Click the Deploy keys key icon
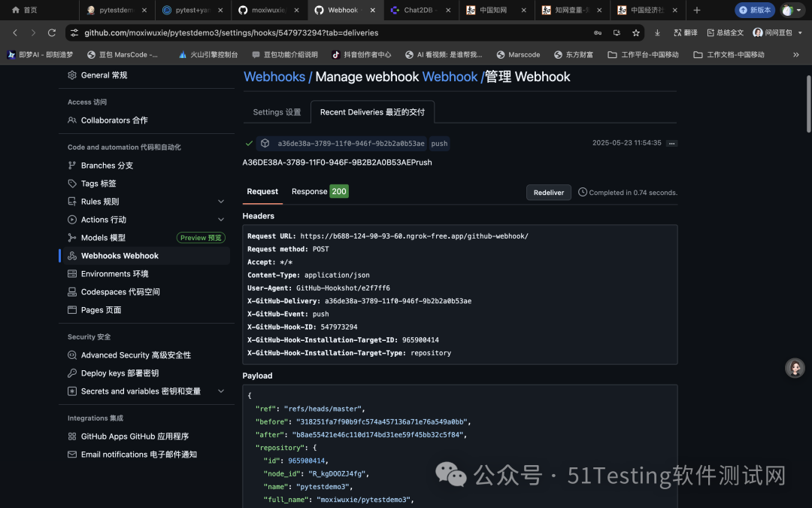 (72, 373)
